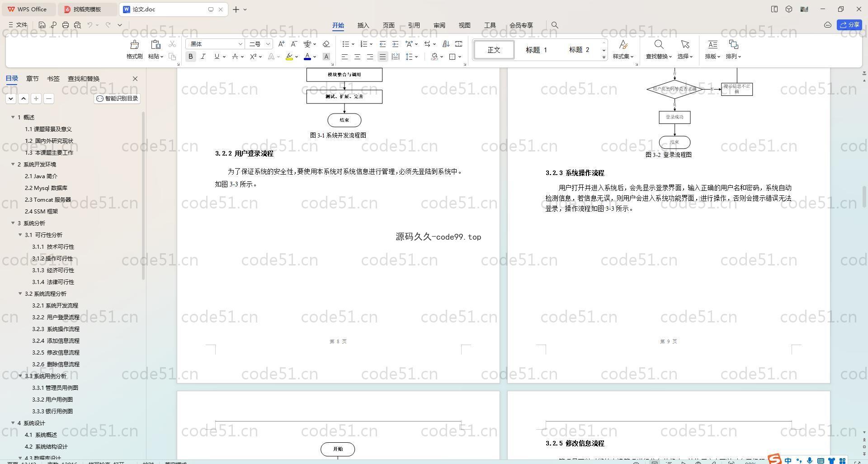This screenshot has height=464, width=868.
Task: Click the increase indent icon
Action: [x=395, y=44]
